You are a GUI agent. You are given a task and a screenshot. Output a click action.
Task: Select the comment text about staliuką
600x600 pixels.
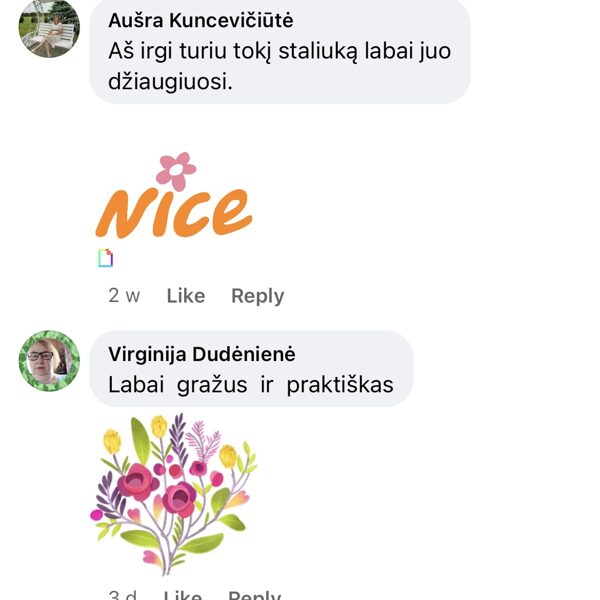(279, 67)
